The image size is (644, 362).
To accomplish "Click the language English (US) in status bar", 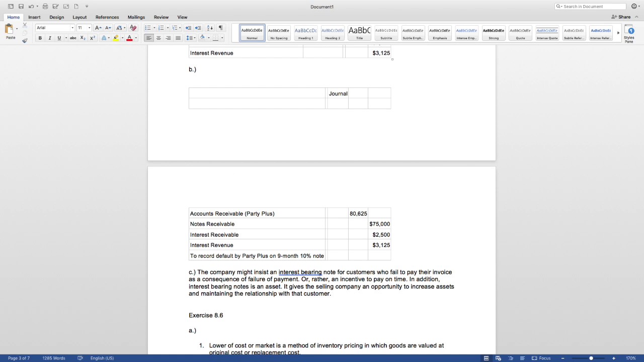I will 102,358.
